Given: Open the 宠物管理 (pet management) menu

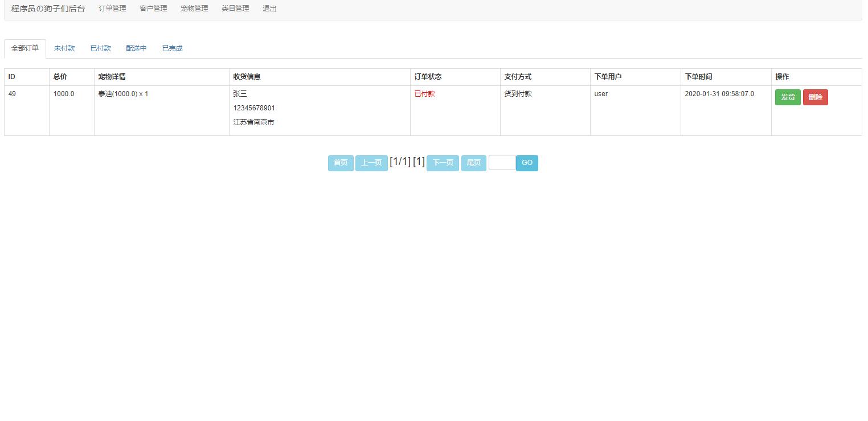Looking at the screenshot, I should click(x=194, y=9).
